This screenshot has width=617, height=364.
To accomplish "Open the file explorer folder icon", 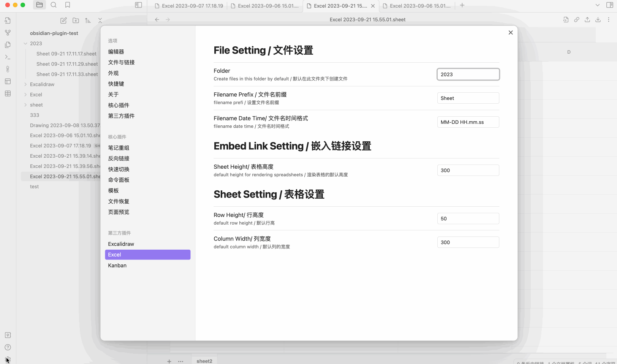I will click(40, 5).
